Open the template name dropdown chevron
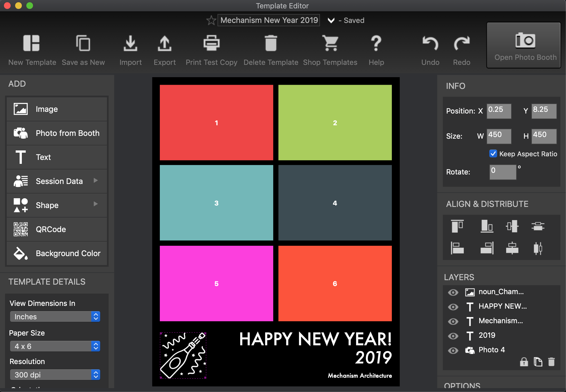Image resolution: width=566 pixels, height=392 pixels. (x=331, y=20)
